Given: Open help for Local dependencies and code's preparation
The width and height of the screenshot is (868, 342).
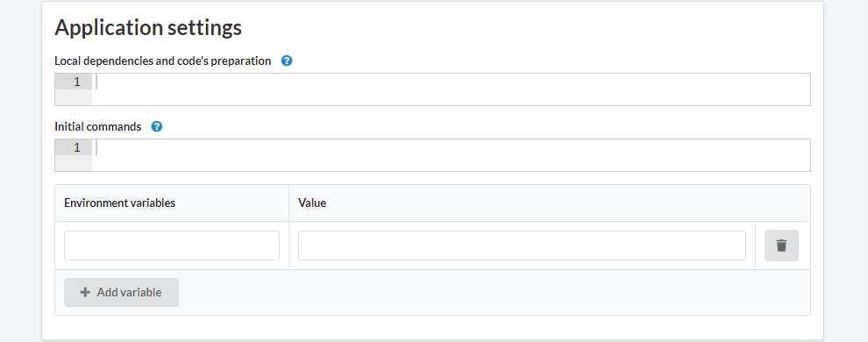Looking at the screenshot, I should click(x=286, y=61).
